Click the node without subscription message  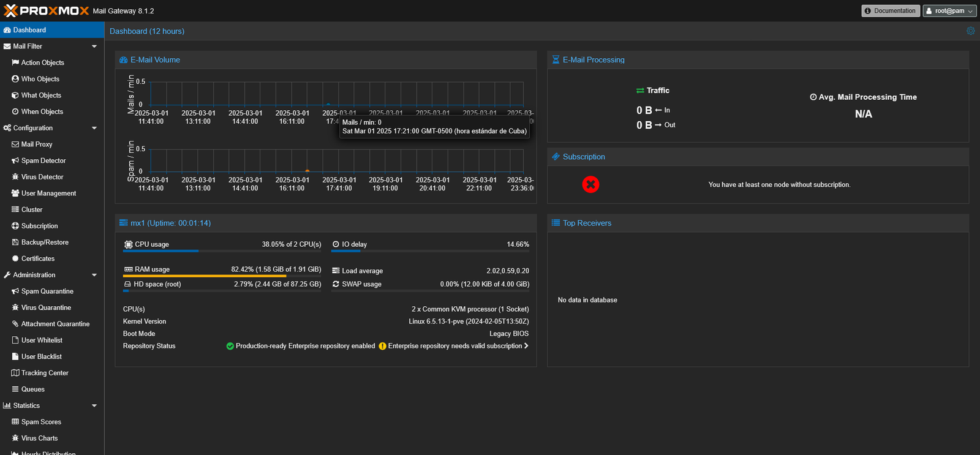pos(779,184)
